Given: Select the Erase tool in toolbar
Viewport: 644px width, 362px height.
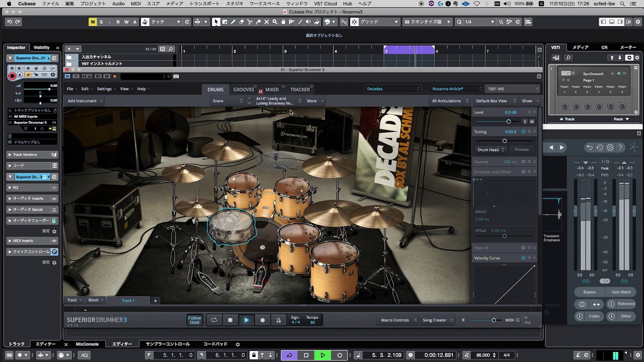Looking at the screenshot, I should tap(241, 22).
